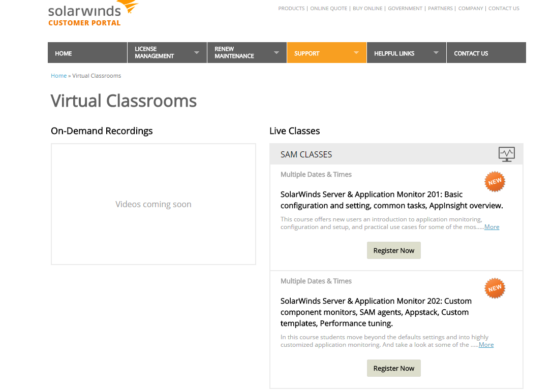Click the SAM Classes monitor icon

click(x=506, y=154)
